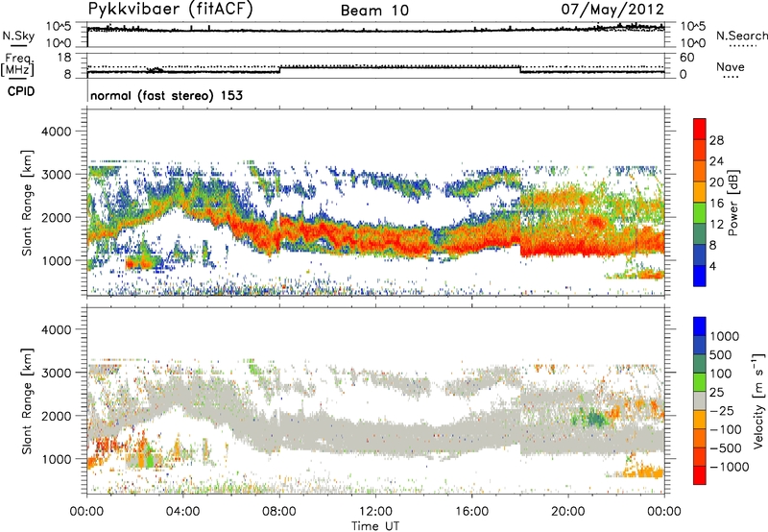Screen dimensions: 768x532
Task: Click the plot title "Pykkvibaer (fitACF)"
Action: point(170,10)
